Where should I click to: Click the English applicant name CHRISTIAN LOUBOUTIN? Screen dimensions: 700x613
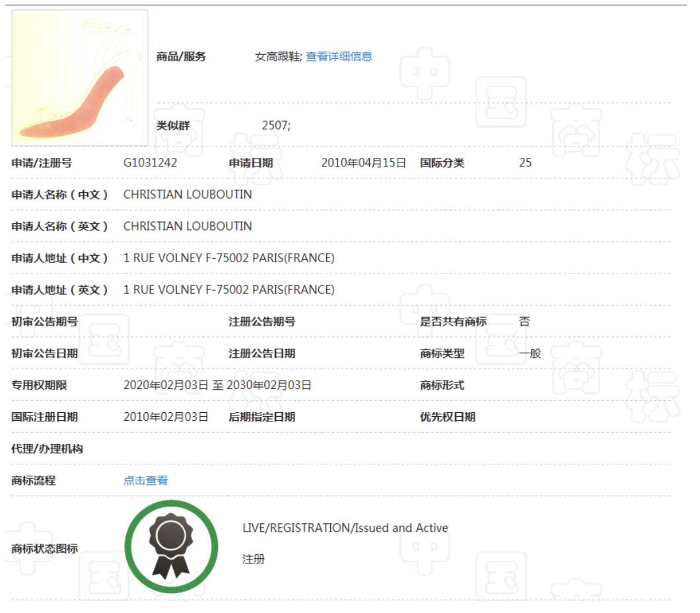pyautogui.click(x=188, y=226)
